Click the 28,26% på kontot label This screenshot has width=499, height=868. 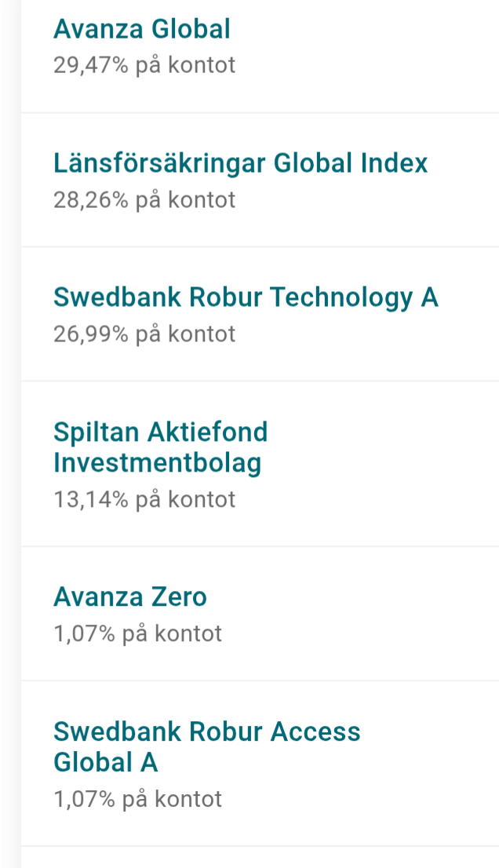(144, 199)
